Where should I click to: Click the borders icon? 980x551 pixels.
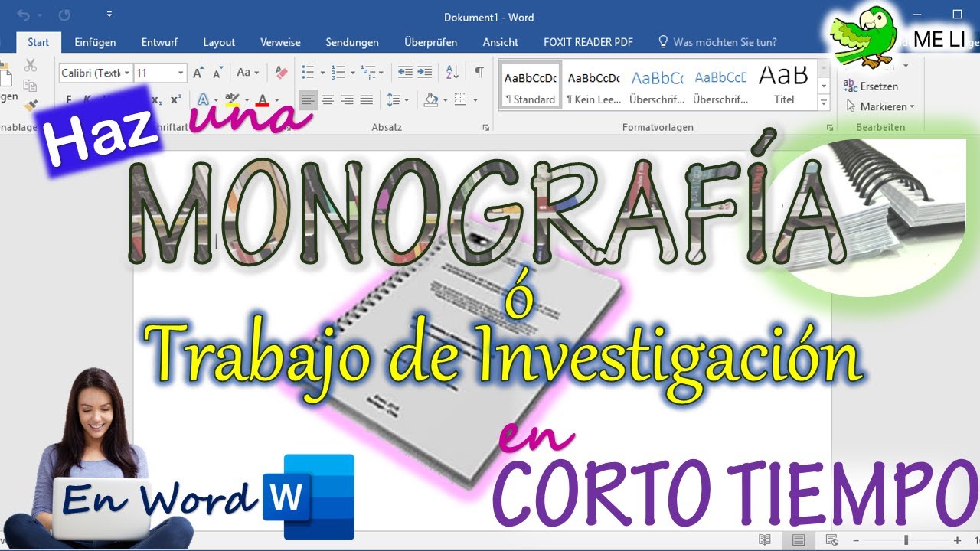point(461,99)
